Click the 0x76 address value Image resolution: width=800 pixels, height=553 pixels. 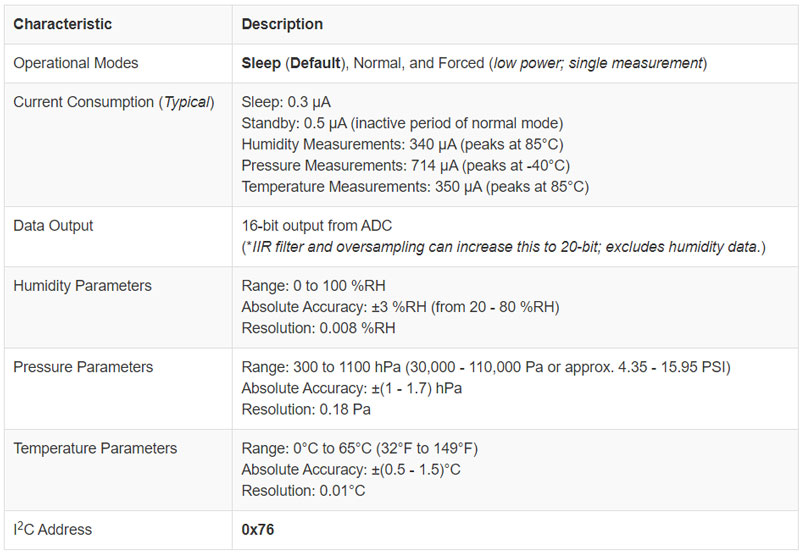click(x=258, y=530)
